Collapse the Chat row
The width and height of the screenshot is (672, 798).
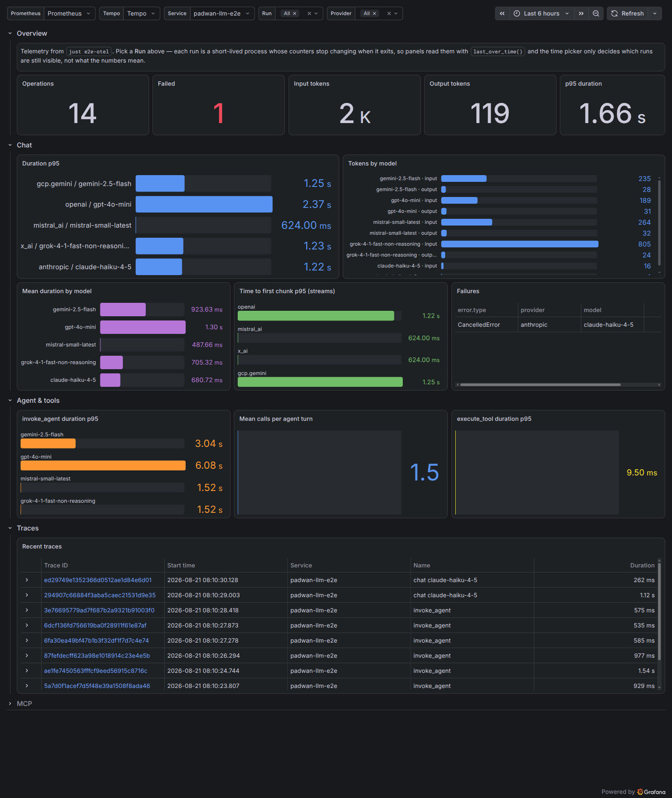click(x=10, y=145)
